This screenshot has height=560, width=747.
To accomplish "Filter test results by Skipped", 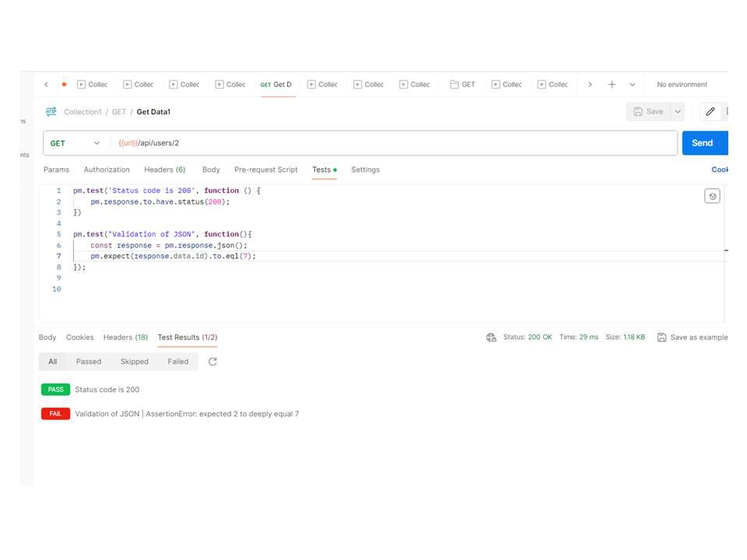I will coord(135,362).
